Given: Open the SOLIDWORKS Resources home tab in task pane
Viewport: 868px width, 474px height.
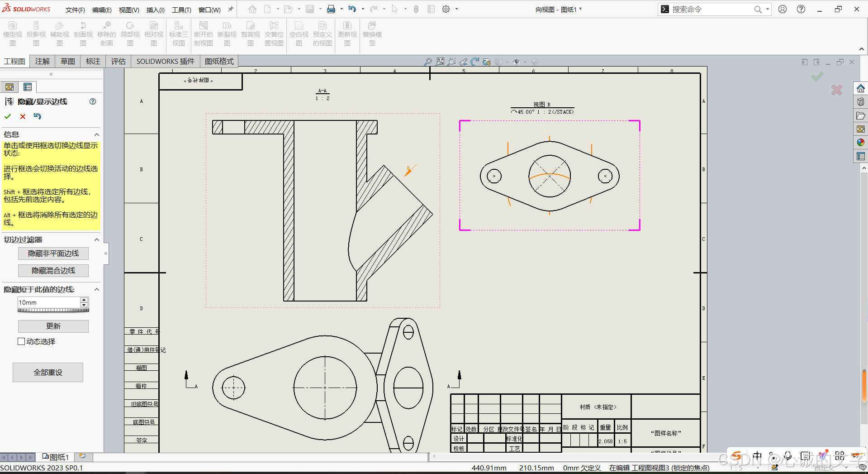Looking at the screenshot, I should (x=861, y=88).
